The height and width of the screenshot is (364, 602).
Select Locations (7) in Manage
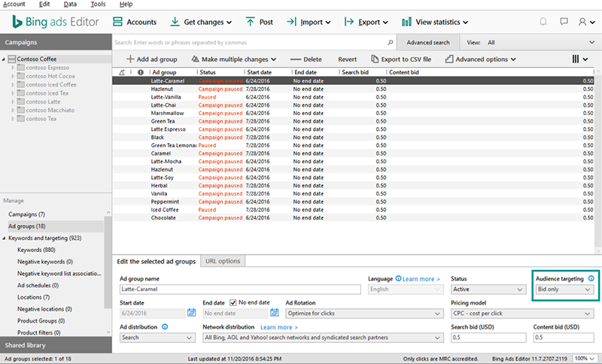tap(33, 297)
